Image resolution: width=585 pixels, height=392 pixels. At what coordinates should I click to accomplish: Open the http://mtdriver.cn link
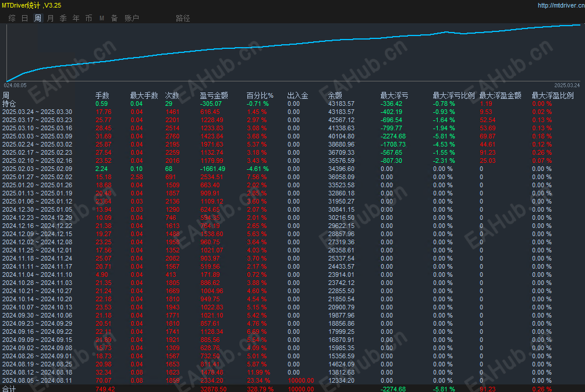click(561, 5)
